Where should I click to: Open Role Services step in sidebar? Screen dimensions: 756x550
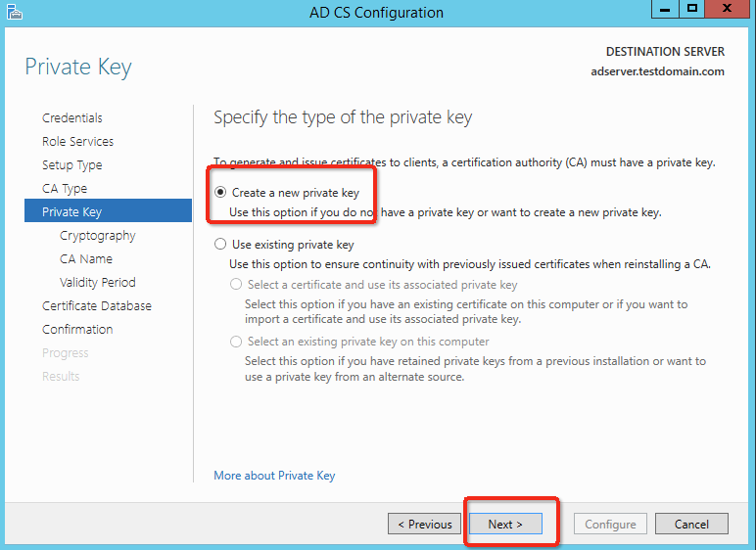77,141
